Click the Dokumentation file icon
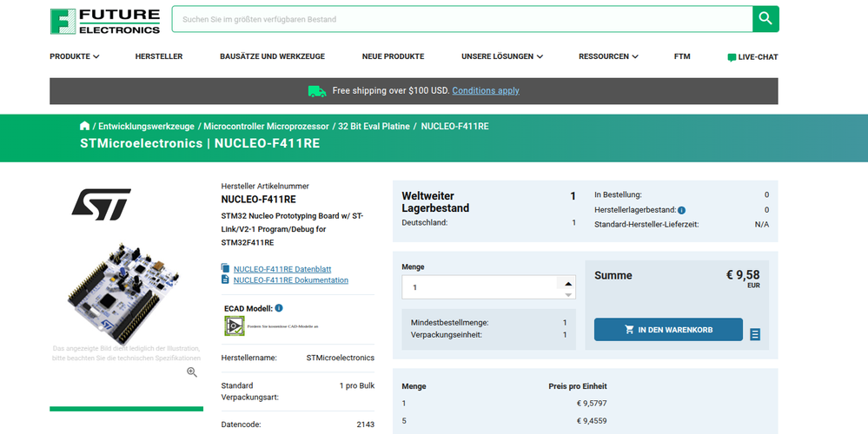Image resolution: width=868 pixels, height=434 pixels. (x=225, y=279)
